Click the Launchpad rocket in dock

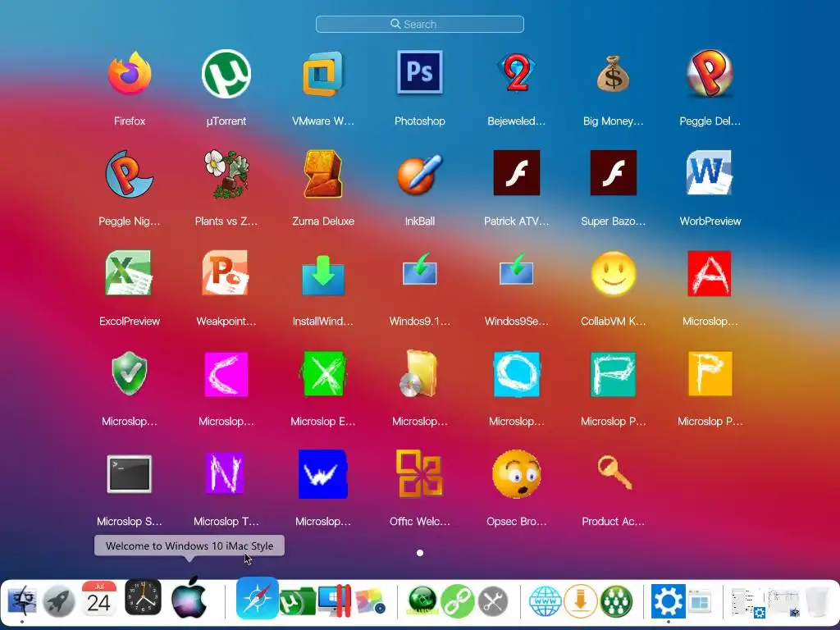coord(59,601)
